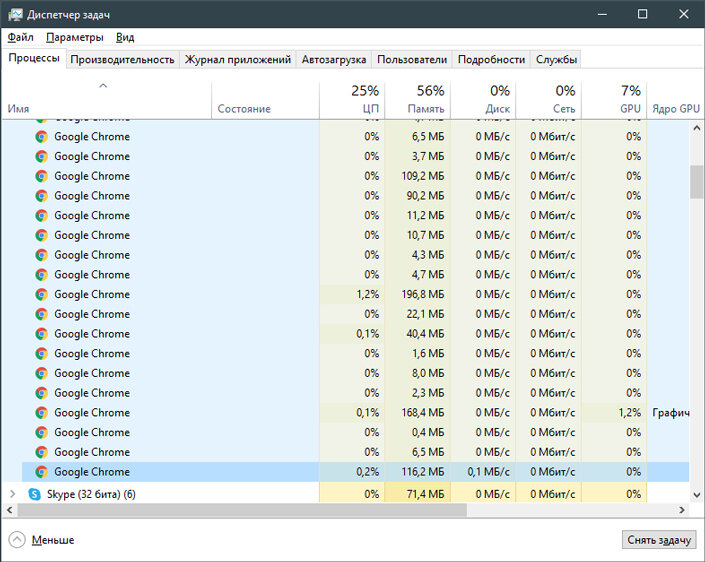Image resolution: width=705 pixels, height=562 pixels.
Task: Sort by the Сеть column header
Action: click(549, 100)
